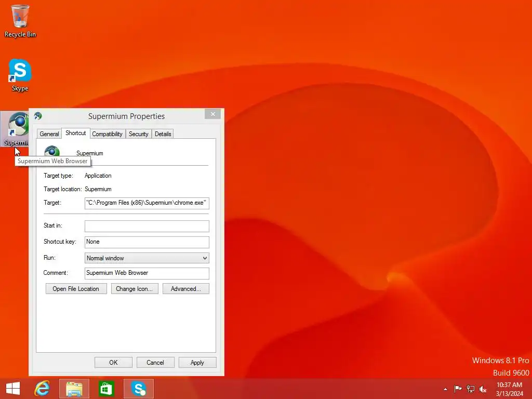
Task: Open the Advanced shortcut options
Action: coord(186,289)
